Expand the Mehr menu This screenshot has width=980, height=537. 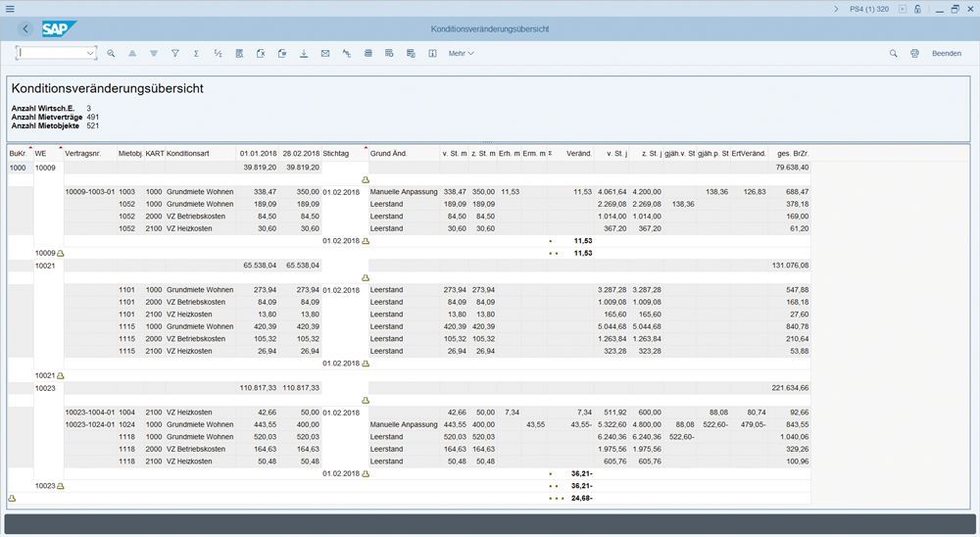pyautogui.click(x=461, y=53)
